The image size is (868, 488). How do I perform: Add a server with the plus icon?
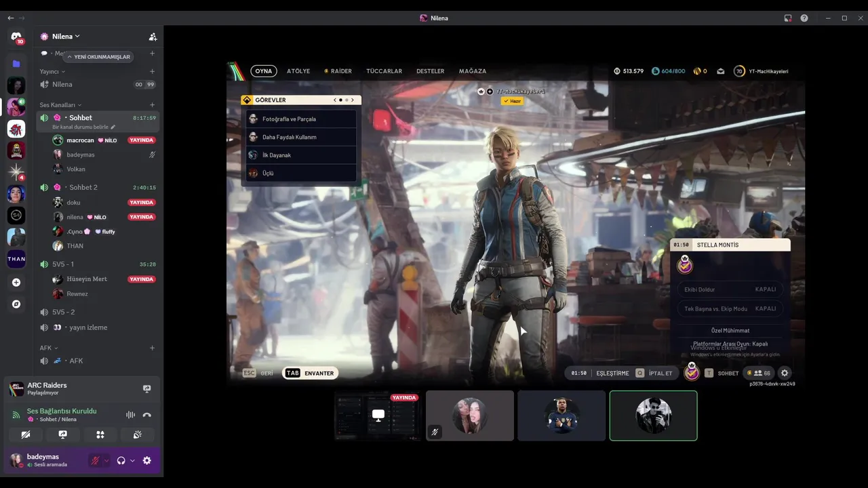tap(16, 282)
